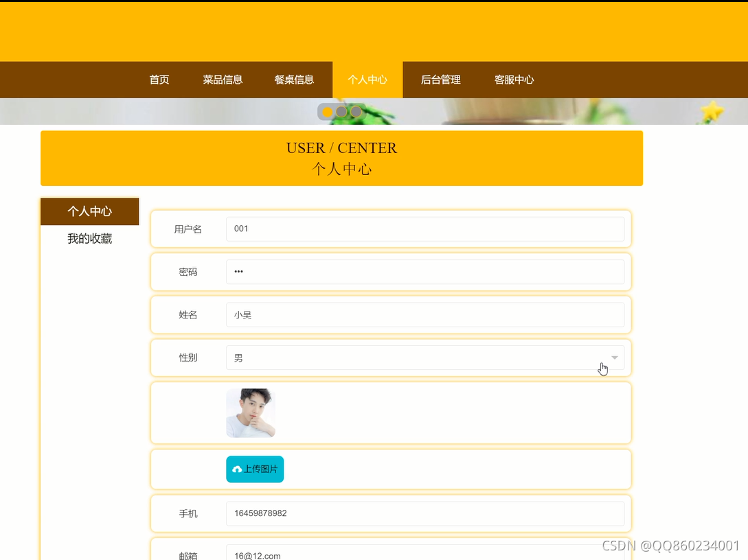Visit 客服中心 in the top menu
The width and height of the screenshot is (748, 560).
click(514, 80)
